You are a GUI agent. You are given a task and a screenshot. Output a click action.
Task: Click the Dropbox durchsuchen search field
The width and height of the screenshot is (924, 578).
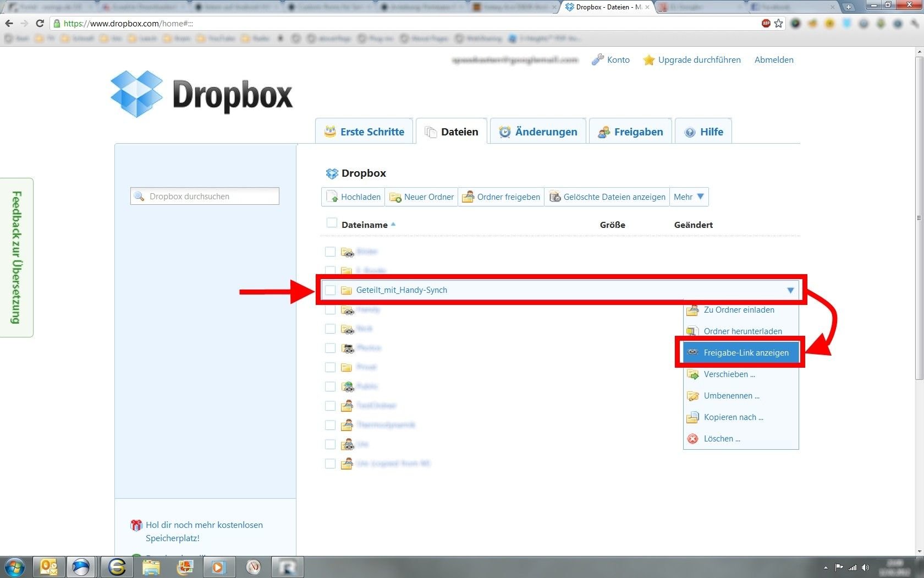click(205, 197)
